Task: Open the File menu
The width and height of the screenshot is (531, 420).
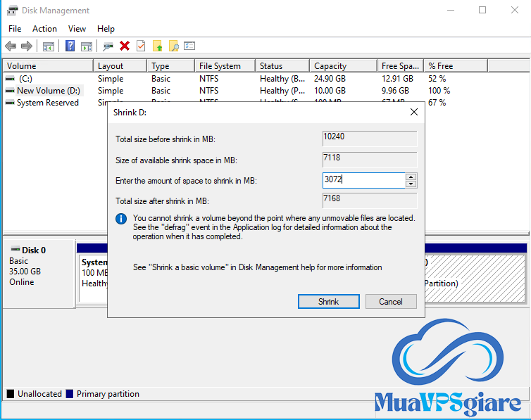Action: (x=15, y=29)
